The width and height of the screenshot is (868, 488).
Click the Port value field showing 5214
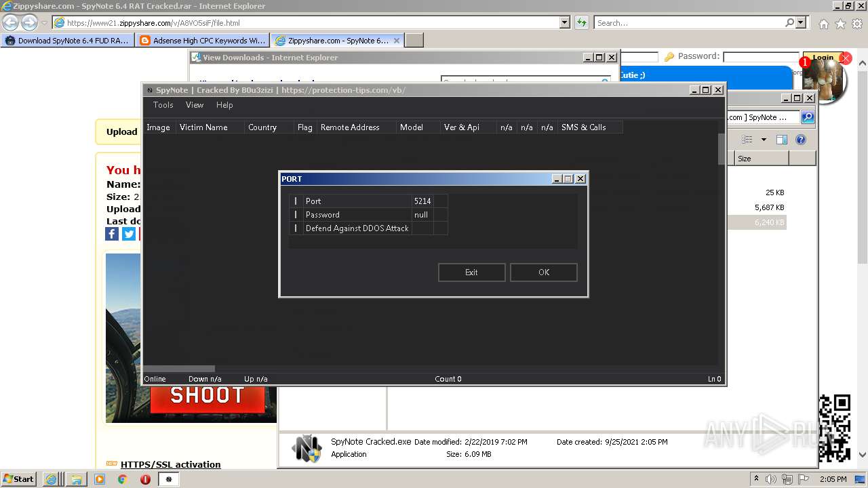[423, 201]
